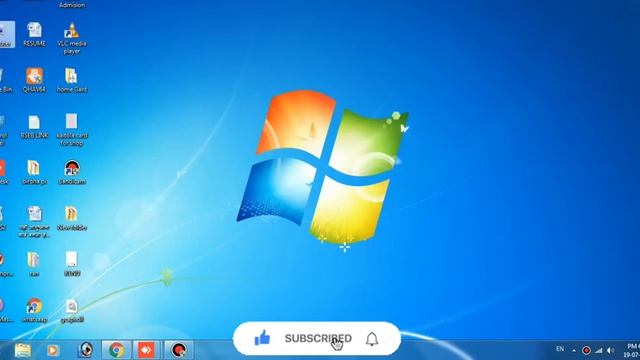The image size is (640, 360).
Task: Open the taskbar clock and date
Action: pos(631,350)
